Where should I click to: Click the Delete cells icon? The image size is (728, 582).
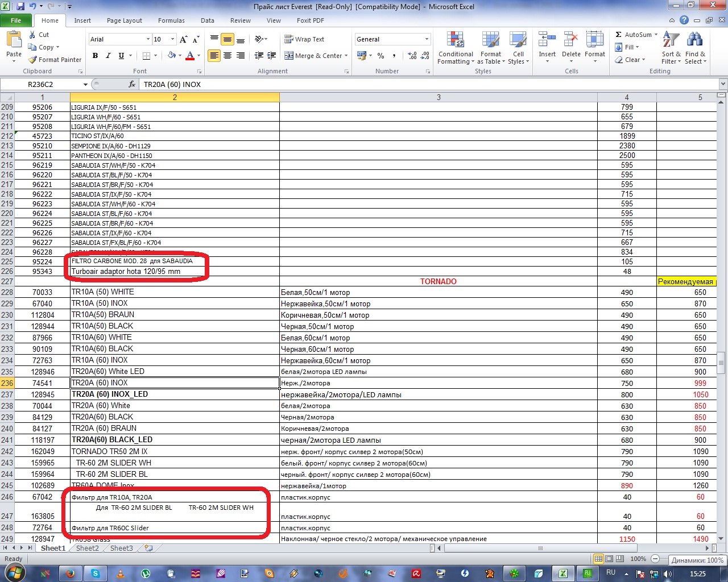(571, 40)
